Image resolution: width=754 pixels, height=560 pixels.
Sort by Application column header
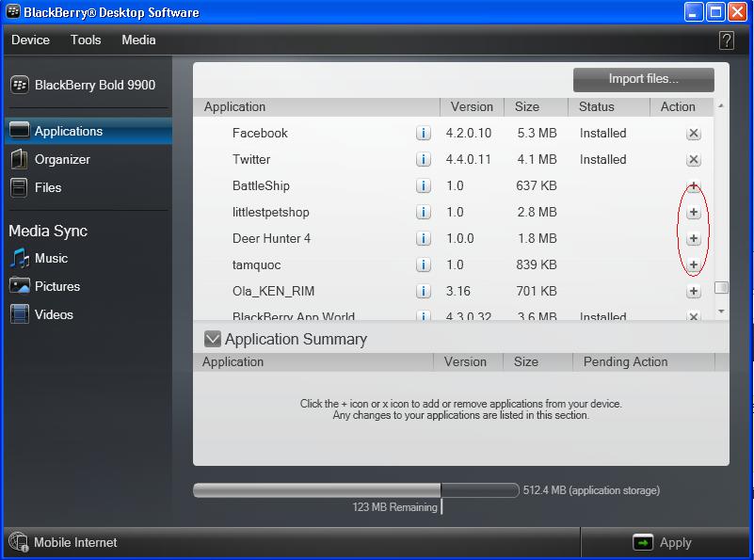(316, 106)
